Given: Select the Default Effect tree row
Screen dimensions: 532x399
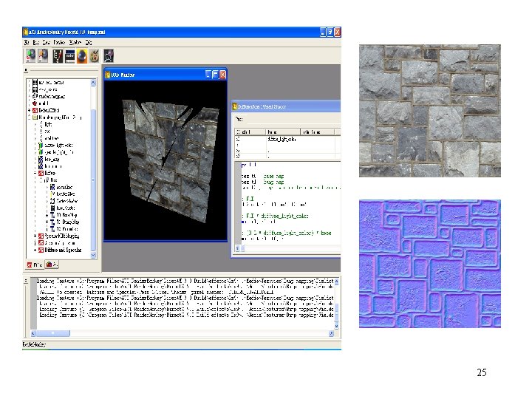Looking at the screenshot, I should [50, 110].
